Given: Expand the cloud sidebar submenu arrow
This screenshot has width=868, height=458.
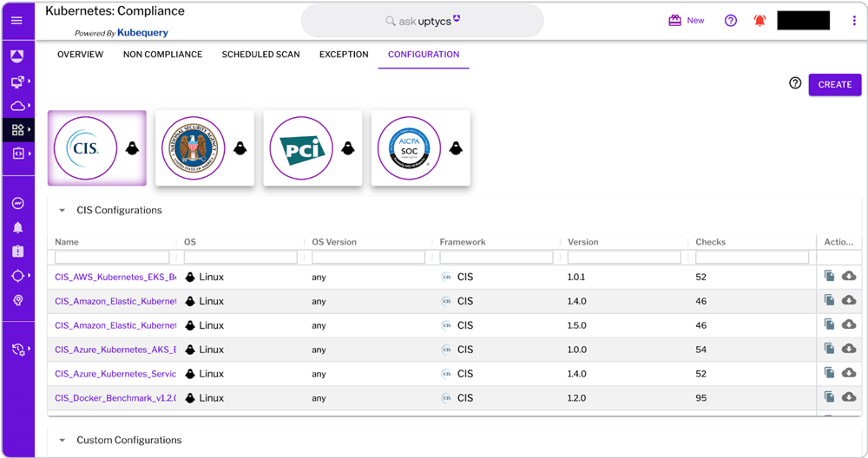Looking at the screenshot, I should [30, 105].
